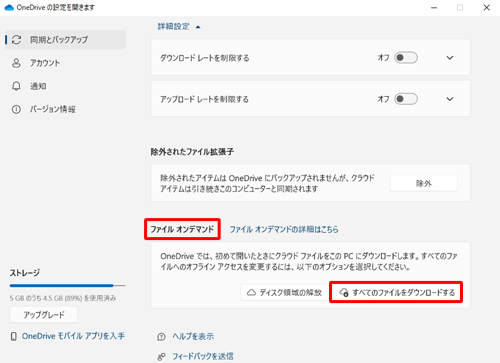This screenshot has height=363, width=500.
Task: Click the storage usage text 5 GB のうち 4.5 GB
Action: pos(63,298)
